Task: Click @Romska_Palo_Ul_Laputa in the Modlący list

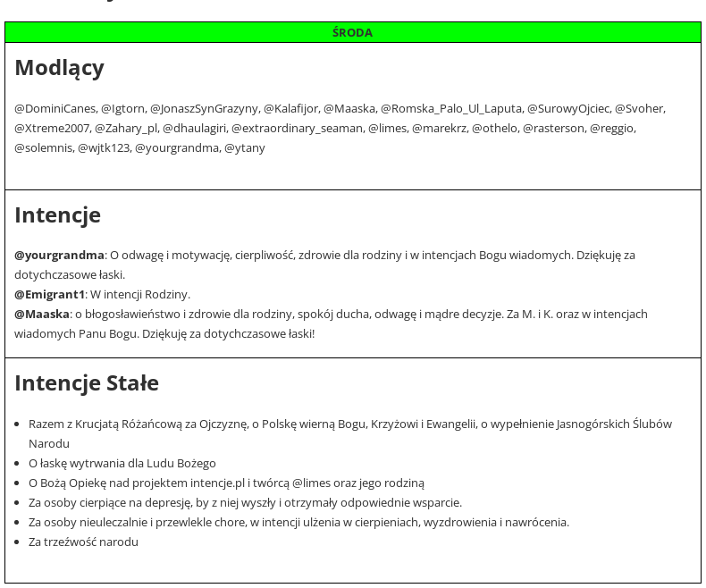Action: (450, 108)
